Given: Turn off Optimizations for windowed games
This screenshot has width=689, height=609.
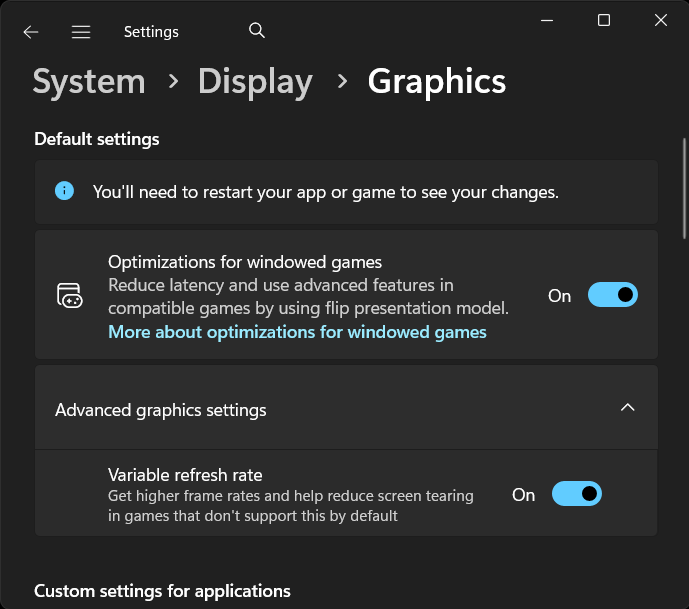Looking at the screenshot, I should (x=612, y=295).
